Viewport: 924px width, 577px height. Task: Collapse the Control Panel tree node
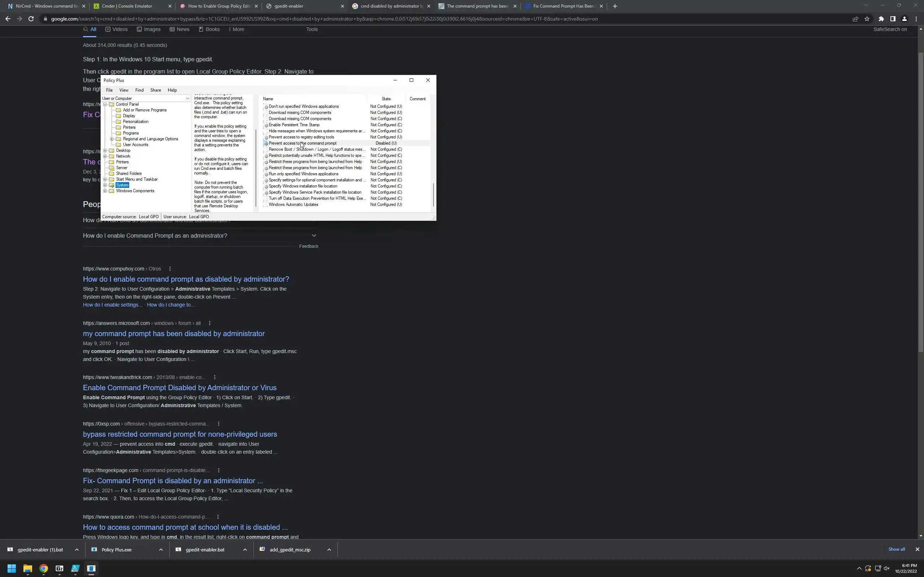[x=105, y=104]
